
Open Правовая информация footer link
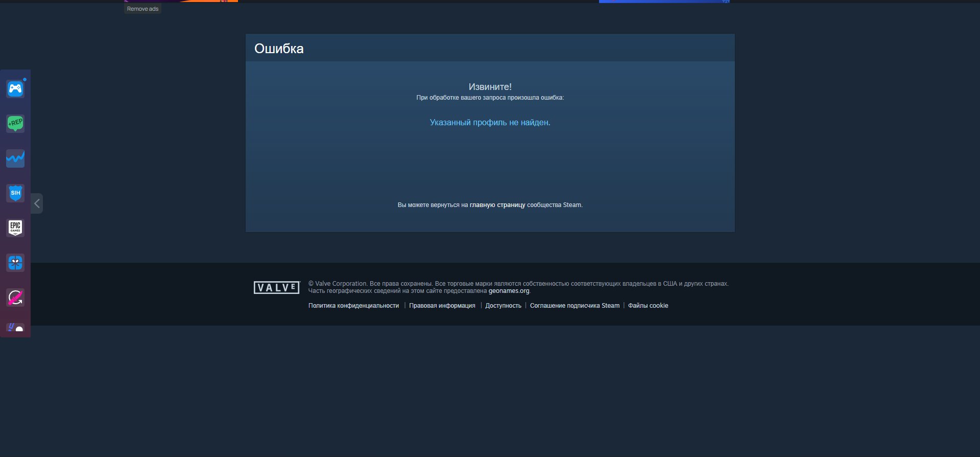pos(442,306)
